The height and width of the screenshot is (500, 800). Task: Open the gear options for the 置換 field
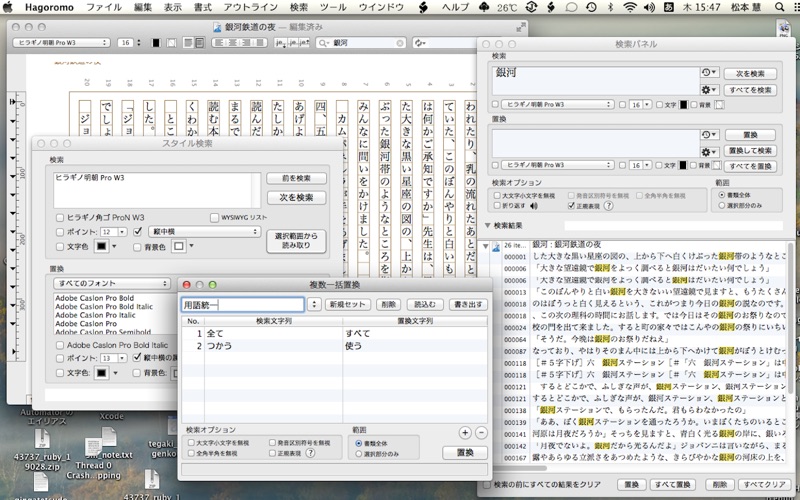709,152
